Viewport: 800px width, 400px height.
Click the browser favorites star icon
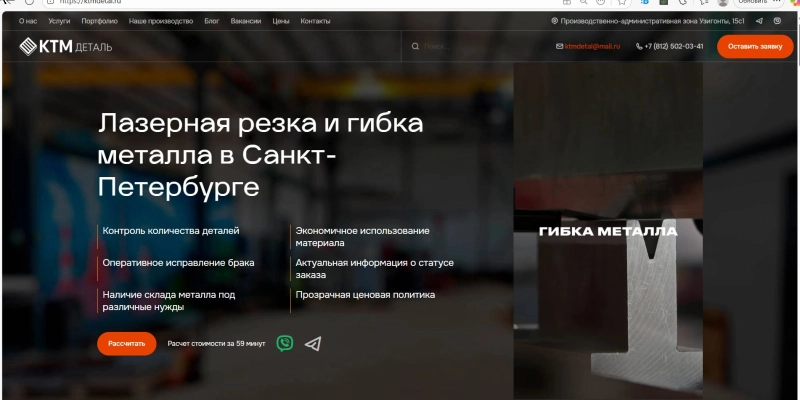pos(620,3)
